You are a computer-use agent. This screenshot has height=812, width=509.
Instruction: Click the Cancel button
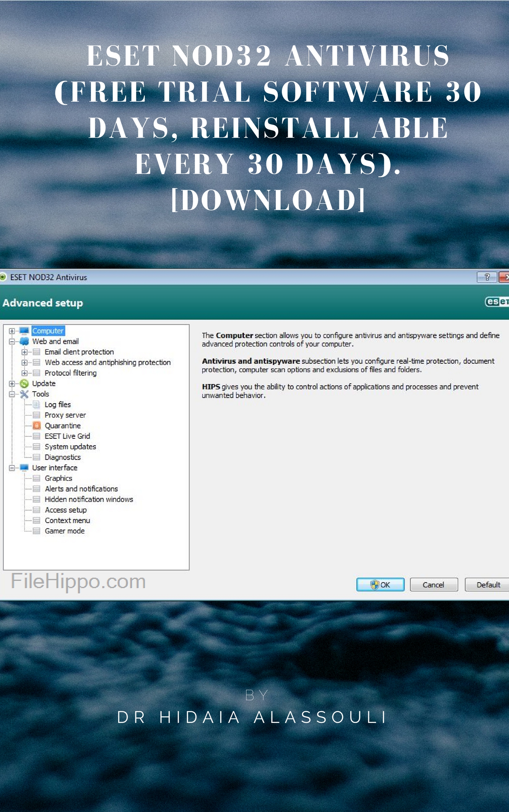click(434, 585)
